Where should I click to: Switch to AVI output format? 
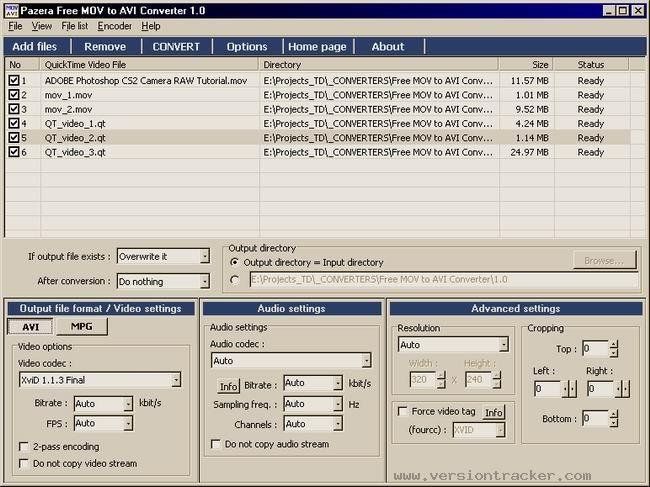pos(30,327)
